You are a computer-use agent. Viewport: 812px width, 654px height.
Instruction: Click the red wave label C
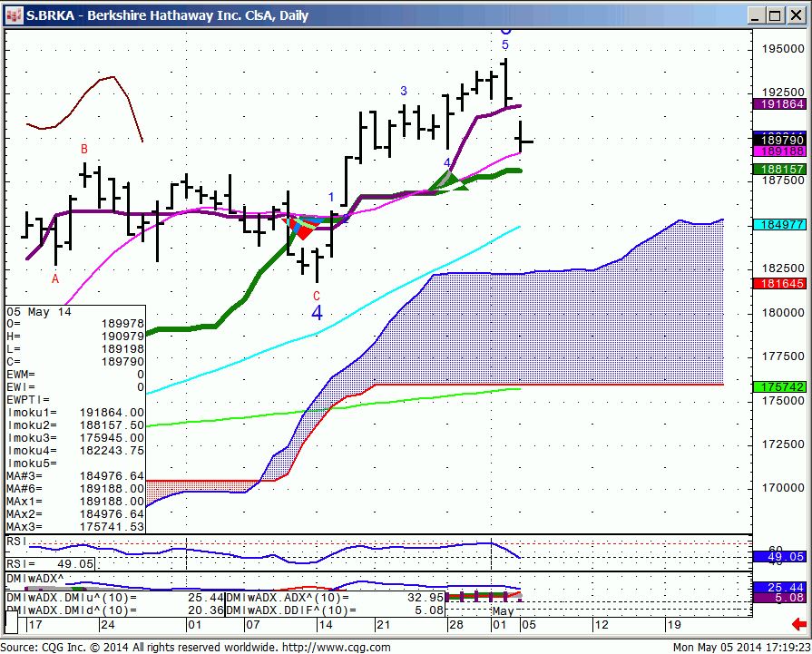click(317, 297)
